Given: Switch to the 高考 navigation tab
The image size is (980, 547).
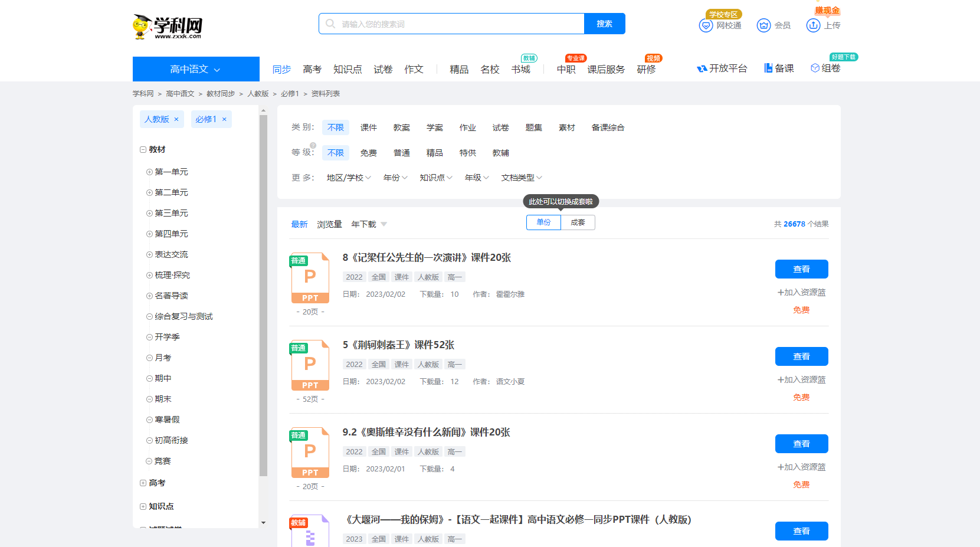Looking at the screenshot, I should click(x=312, y=69).
